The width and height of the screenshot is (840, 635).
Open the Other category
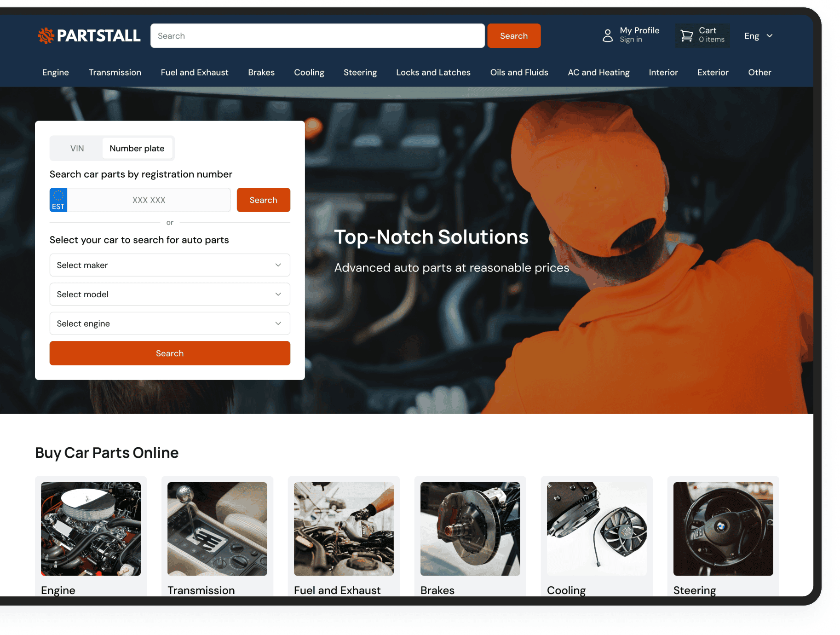click(x=759, y=72)
